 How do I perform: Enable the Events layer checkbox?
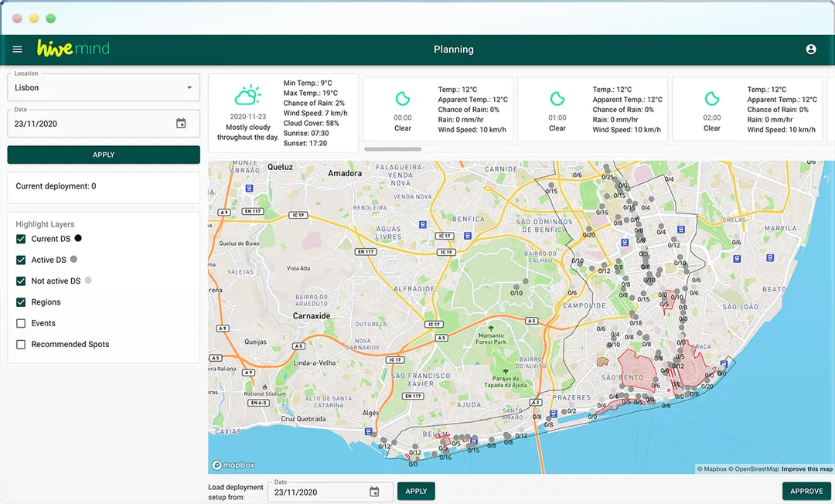tap(21, 323)
